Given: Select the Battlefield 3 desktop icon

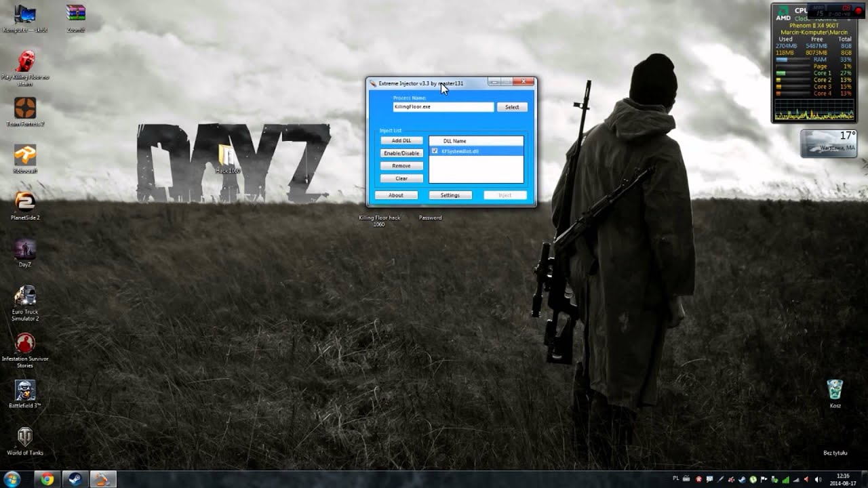Looking at the screenshot, I should click(25, 394).
